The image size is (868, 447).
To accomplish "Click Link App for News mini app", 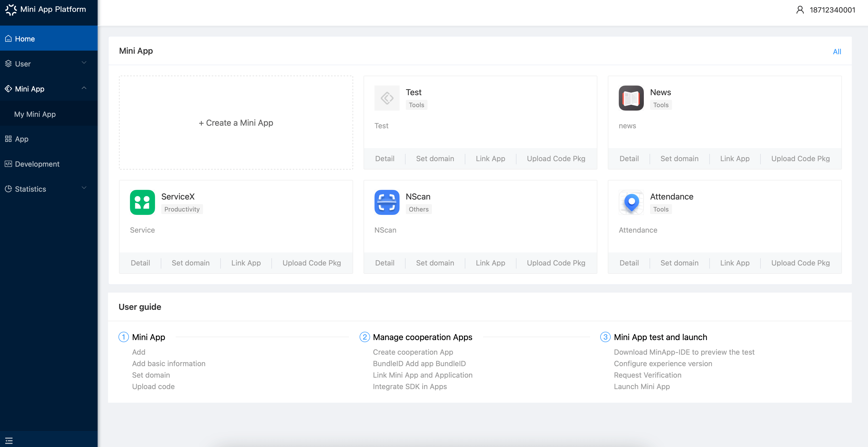I will click(735, 159).
